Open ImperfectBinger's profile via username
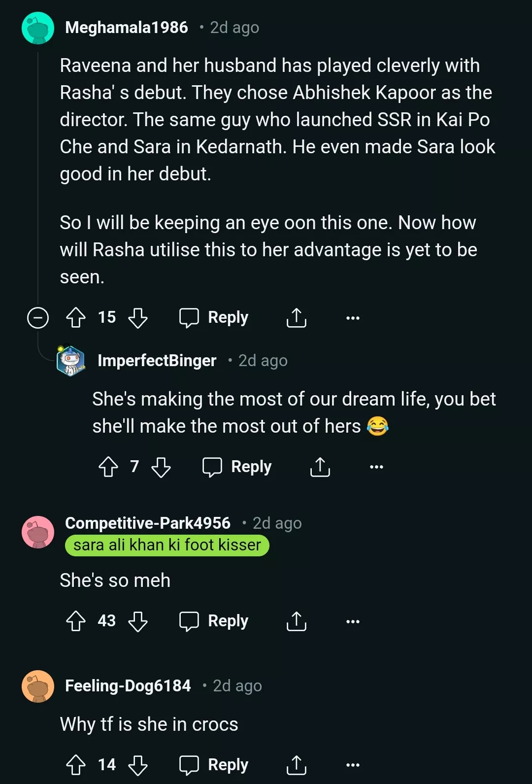 tap(157, 361)
